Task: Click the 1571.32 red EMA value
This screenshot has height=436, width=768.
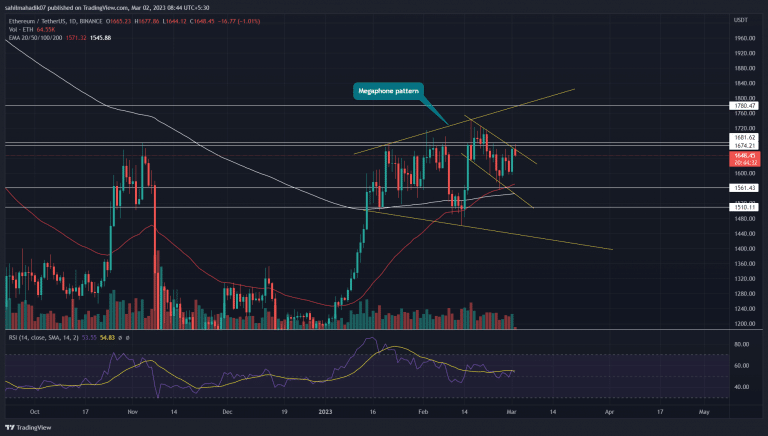Action: pos(76,38)
